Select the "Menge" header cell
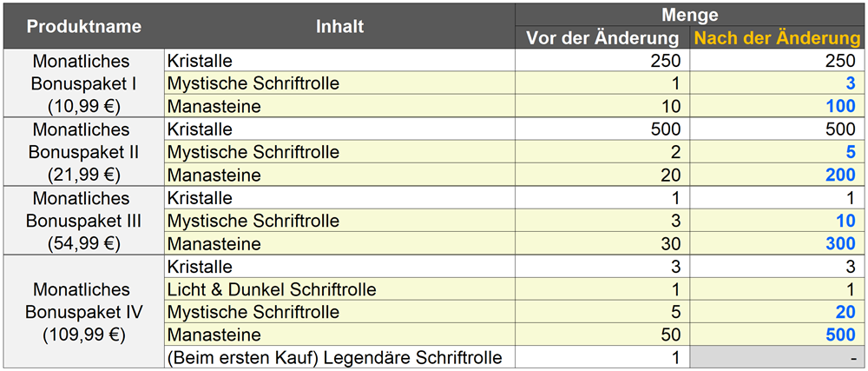This screenshot has width=868, height=371. tap(690, 14)
